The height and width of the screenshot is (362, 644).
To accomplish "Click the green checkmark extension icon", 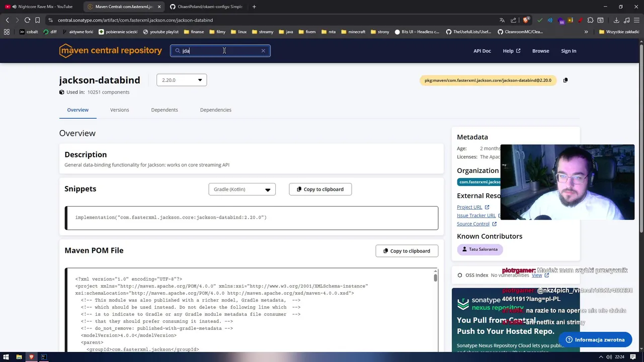I will pyautogui.click(x=540, y=20).
